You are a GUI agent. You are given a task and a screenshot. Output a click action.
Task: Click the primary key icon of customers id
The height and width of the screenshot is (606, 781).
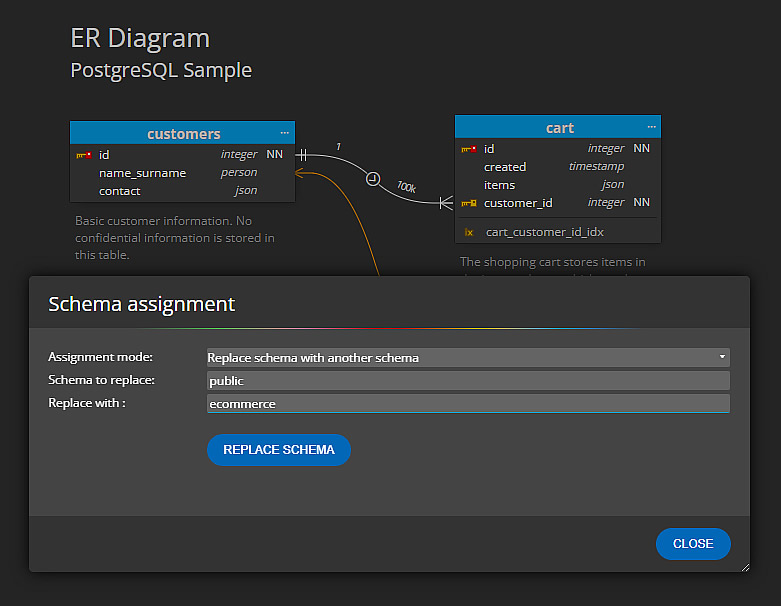84,155
